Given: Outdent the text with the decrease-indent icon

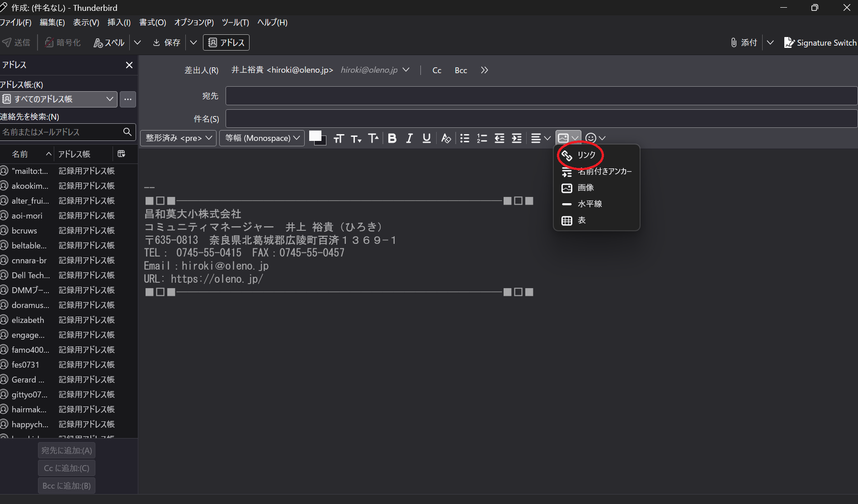Looking at the screenshot, I should [500, 138].
